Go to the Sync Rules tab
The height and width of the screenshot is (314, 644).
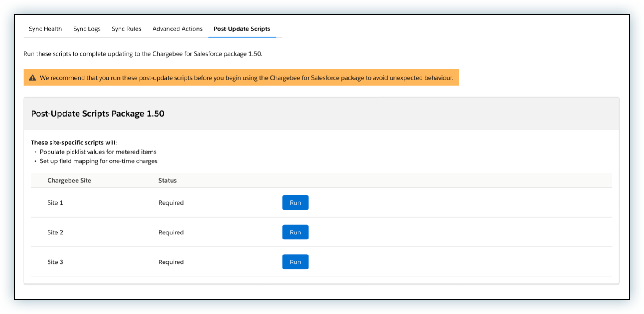126,29
